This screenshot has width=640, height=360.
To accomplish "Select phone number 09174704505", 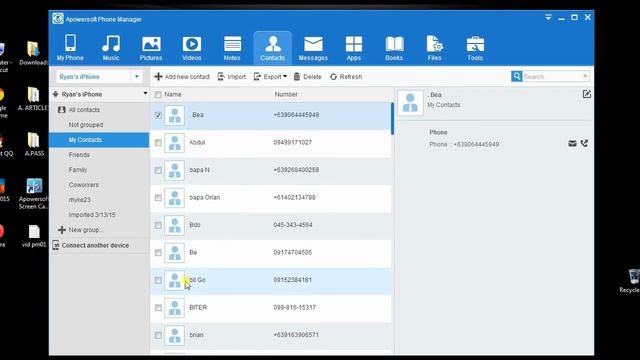I will (x=293, y=253).
